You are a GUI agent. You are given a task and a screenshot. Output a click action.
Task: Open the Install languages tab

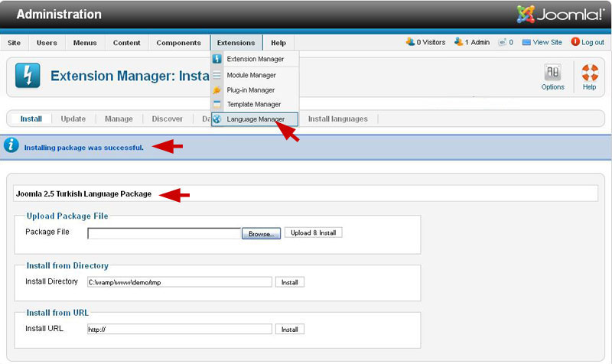tap(337, 119)
